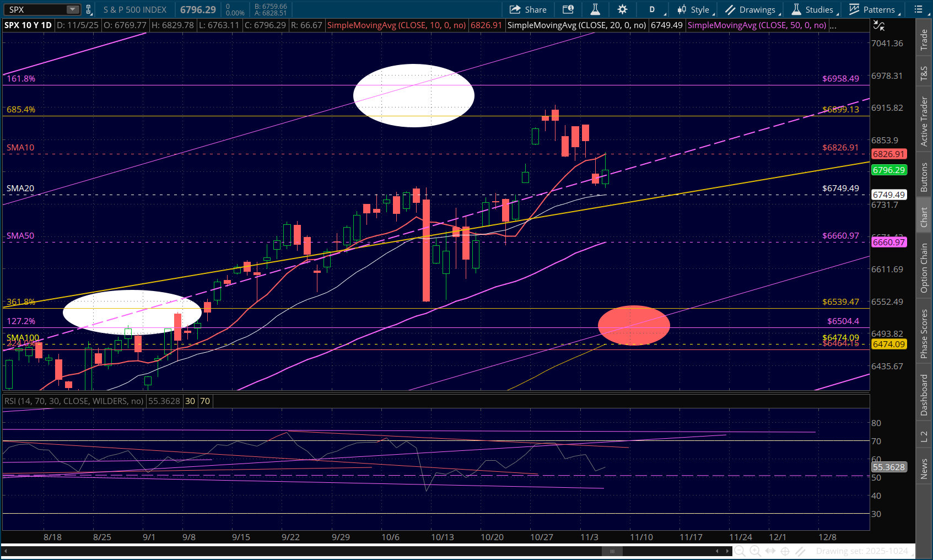Click the SPX 10 Y 1D chart title
Image resolution: width=933 pixels, height=560 pixels.
(28, 25)
